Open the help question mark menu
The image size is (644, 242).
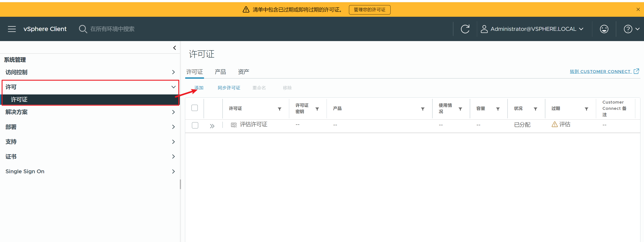pos(631,29)
